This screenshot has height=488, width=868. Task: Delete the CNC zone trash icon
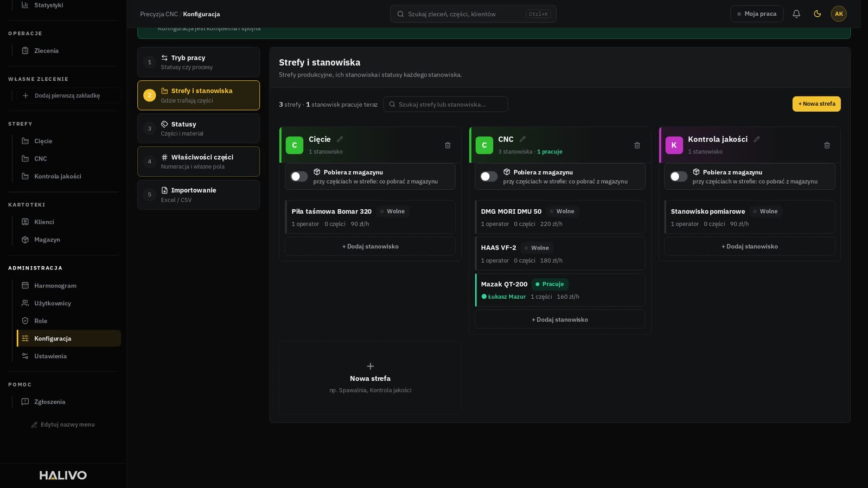click(x=637, y=145)
